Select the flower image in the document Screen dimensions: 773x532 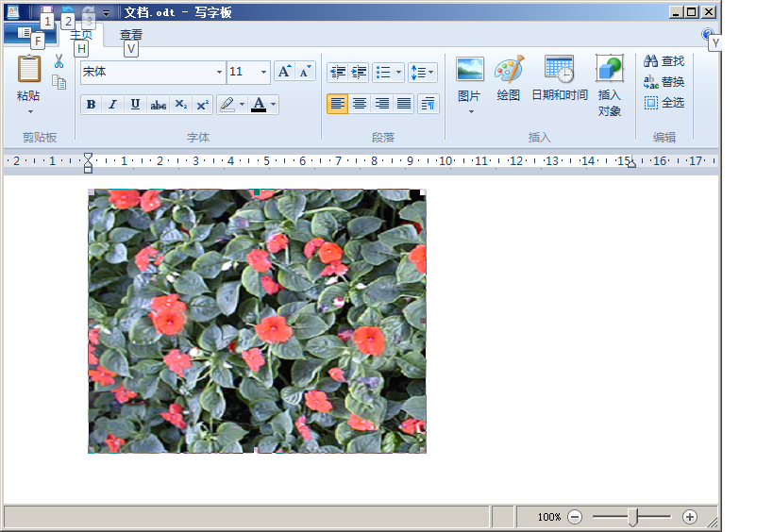pyautogui.click(x=257, y=321)
